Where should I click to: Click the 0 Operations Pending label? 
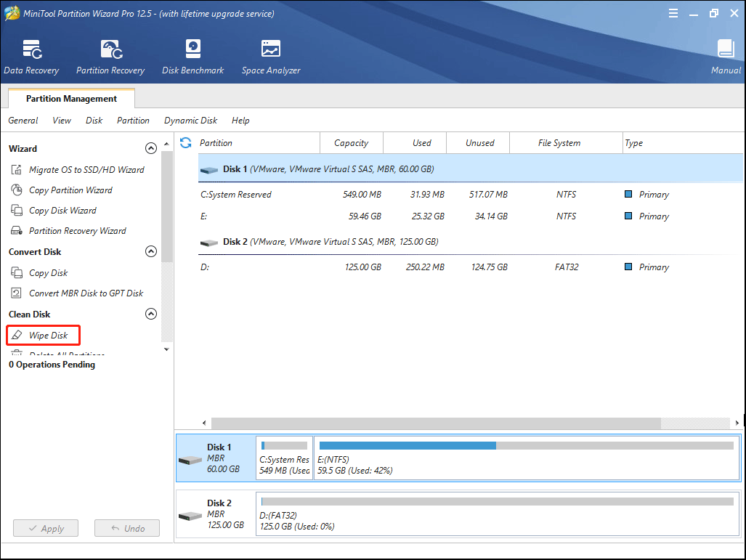[52, 365]
